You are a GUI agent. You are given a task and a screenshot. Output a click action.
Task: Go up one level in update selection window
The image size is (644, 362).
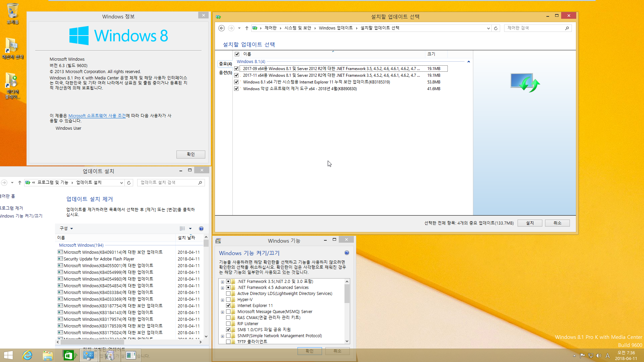[x=247, y=28]
